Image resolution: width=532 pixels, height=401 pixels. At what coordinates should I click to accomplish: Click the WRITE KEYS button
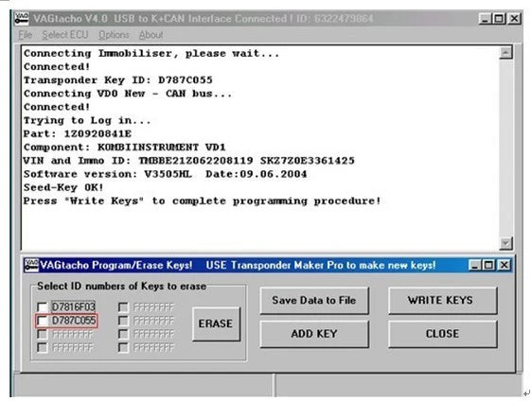tap(442, 301)
